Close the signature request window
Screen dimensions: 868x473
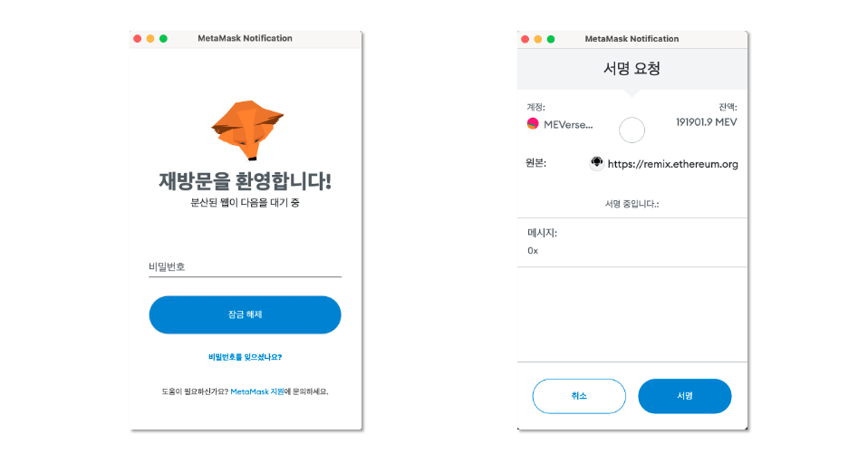coord(525,39)
